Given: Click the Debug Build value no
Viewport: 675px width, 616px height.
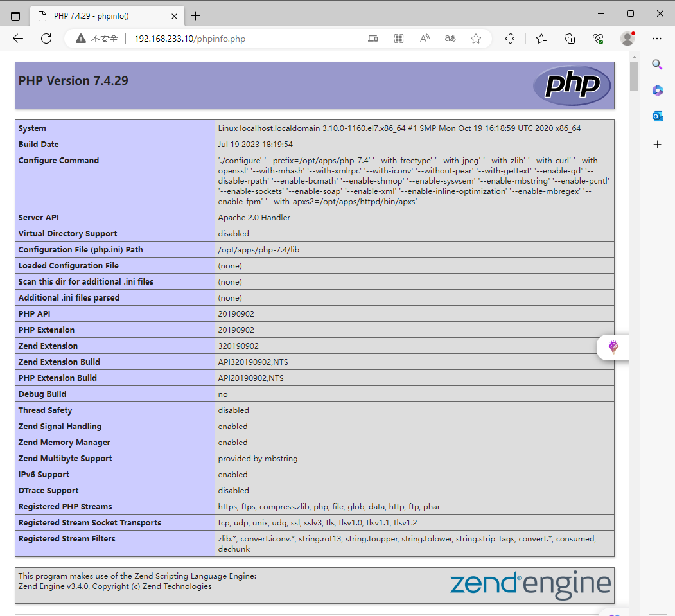Looking at the screenshot, I should pyautogui.click(x=223, y=394).
